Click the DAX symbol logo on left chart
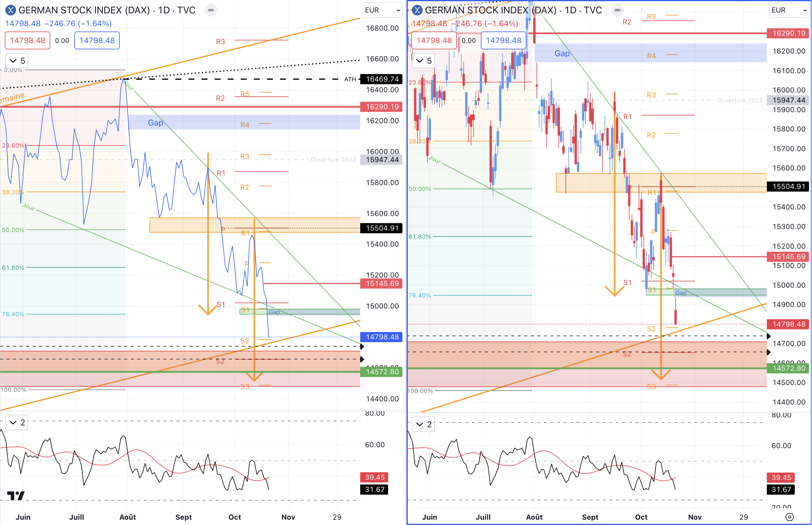Viewport: 812px width, 525px height. [11, 10]
